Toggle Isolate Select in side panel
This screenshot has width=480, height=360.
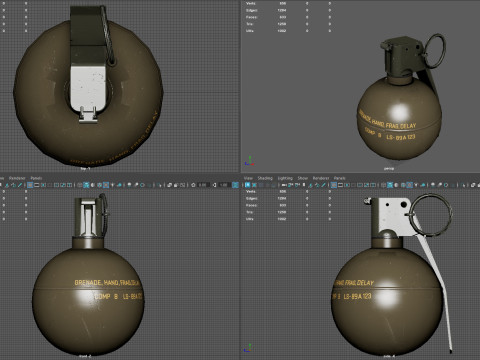pyautogui.click(x=463, y=185)
